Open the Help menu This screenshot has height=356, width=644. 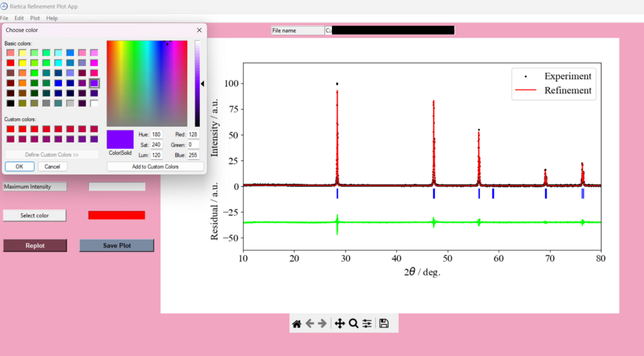52,18
